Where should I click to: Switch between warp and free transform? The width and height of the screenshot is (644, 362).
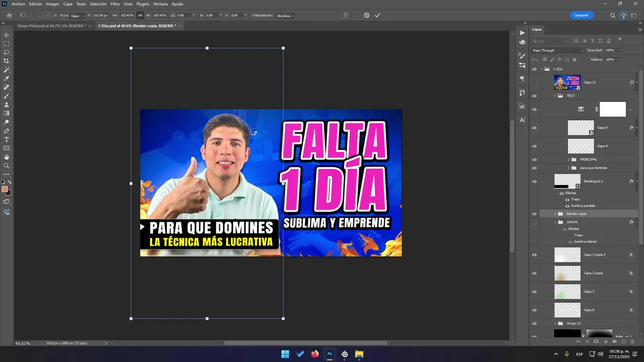(x=346, y=16)
